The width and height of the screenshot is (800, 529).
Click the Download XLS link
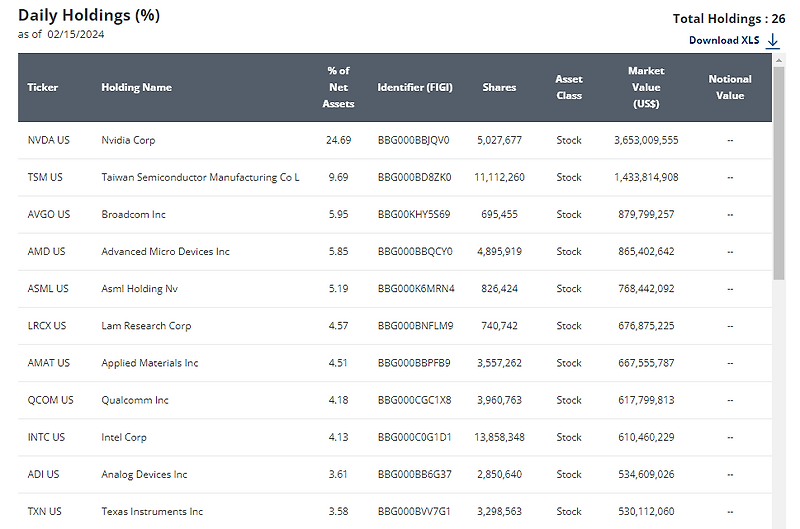point(724,41)
